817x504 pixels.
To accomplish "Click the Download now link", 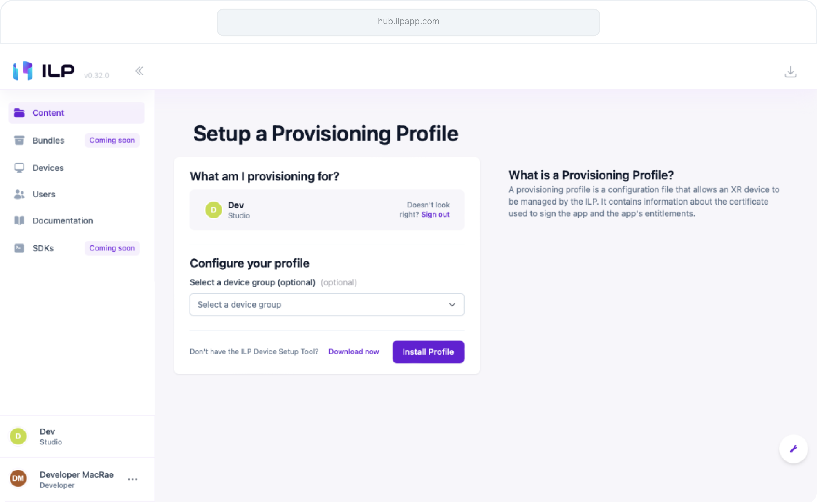I will 354,352.
